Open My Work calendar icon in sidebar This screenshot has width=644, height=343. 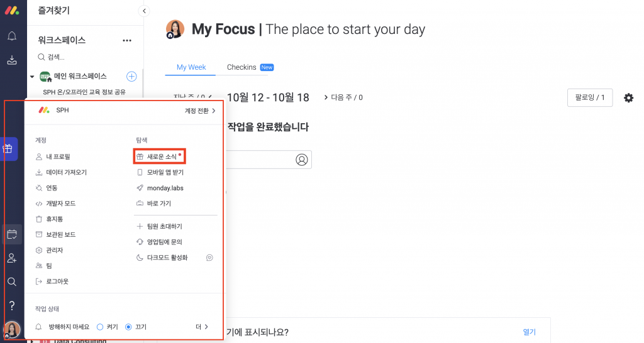[x=11, y=235]
